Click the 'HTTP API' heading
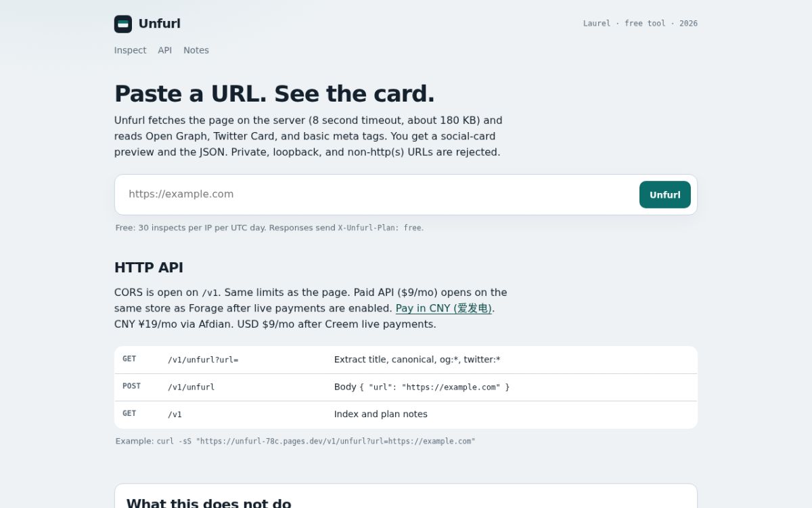 pos(149,268)
